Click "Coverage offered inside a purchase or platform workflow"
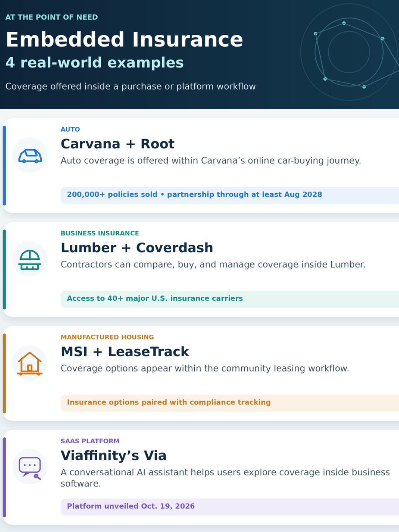 tap(130, 86)
